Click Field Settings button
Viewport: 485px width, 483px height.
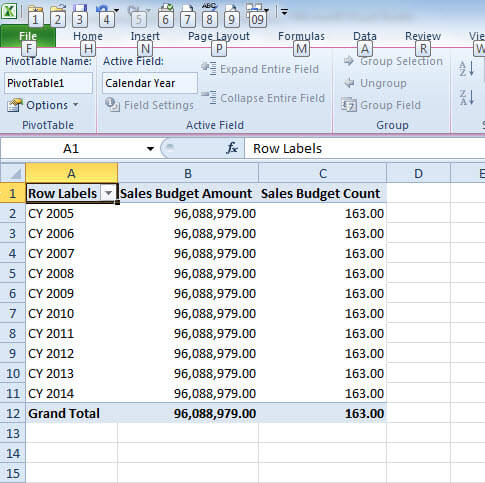[149, 105]
